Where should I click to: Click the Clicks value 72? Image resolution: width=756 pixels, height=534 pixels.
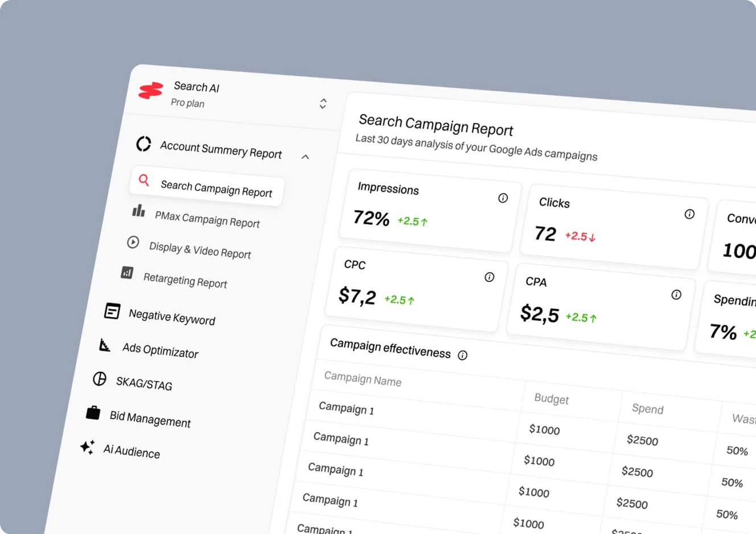click(545, 233)
